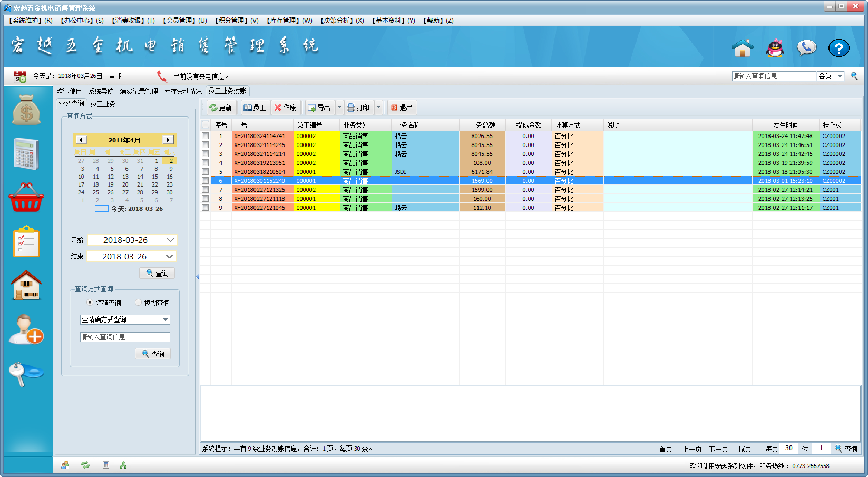Open the 库存管理 menu
Image resolution: width=868 pixels, height=477 pixels.
pos(289,21)
